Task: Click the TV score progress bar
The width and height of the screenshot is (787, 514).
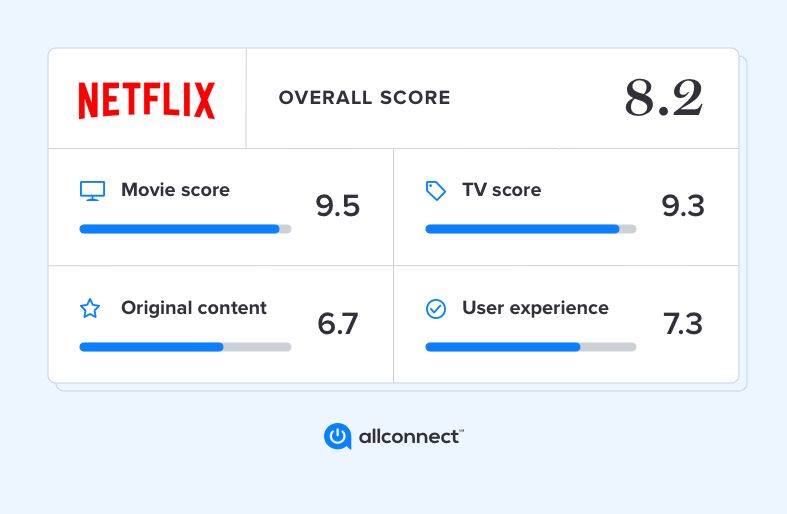Action: 531,229
